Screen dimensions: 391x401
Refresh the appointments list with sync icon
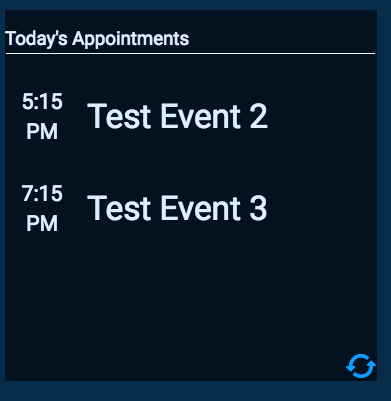click(361, 366)
